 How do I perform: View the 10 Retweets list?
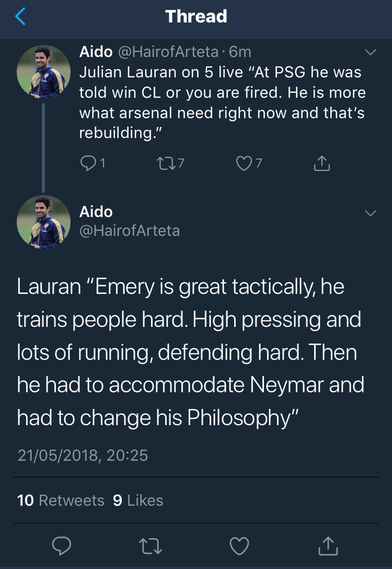click(61, 500)
